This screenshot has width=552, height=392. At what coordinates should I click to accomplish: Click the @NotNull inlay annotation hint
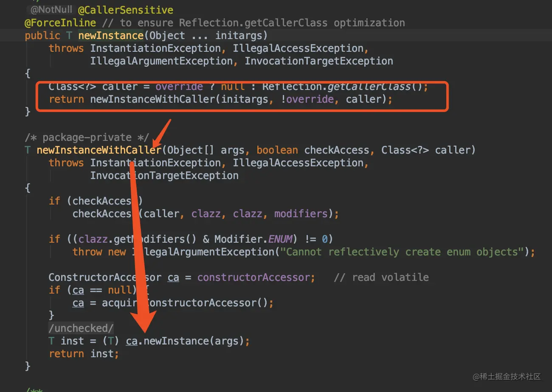click(51, 9)
